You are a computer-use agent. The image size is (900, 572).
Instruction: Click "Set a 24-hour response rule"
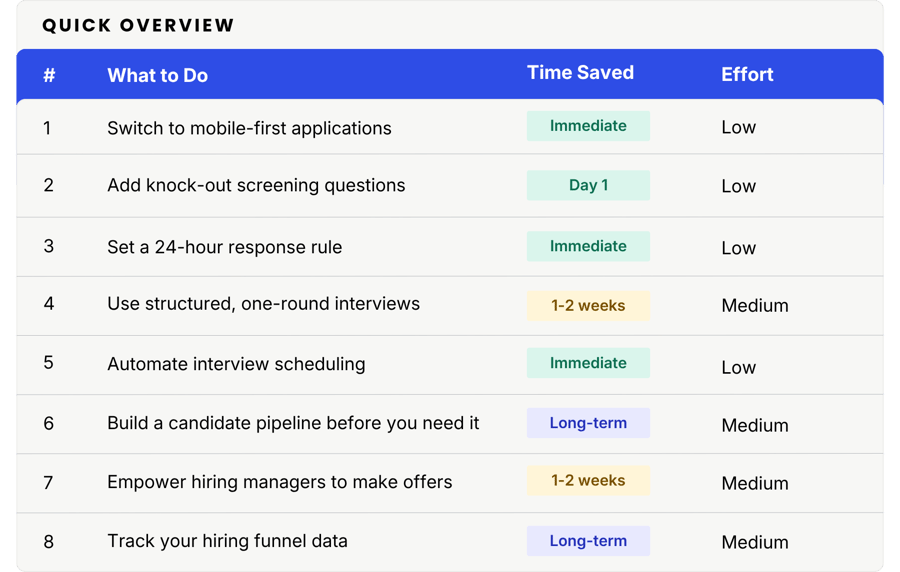(224, 247)
